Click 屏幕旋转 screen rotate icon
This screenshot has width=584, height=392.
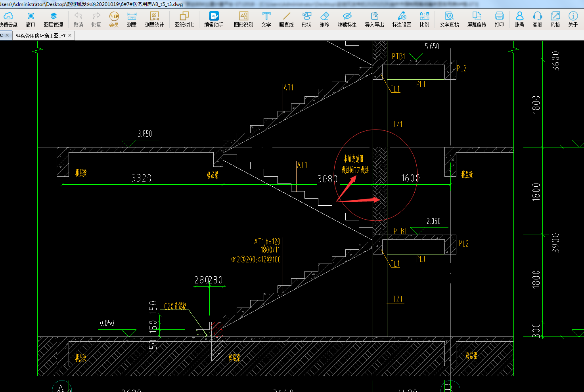(477, 19)
